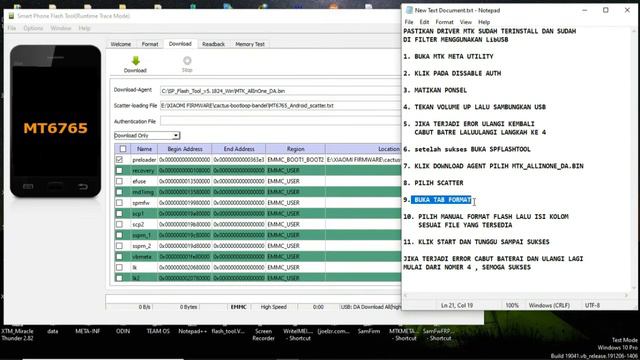The width and height of the screenshot is (640, 360).
Task: Toggle the select-all checkbox in table header
Action: click(x=123, y=149)
